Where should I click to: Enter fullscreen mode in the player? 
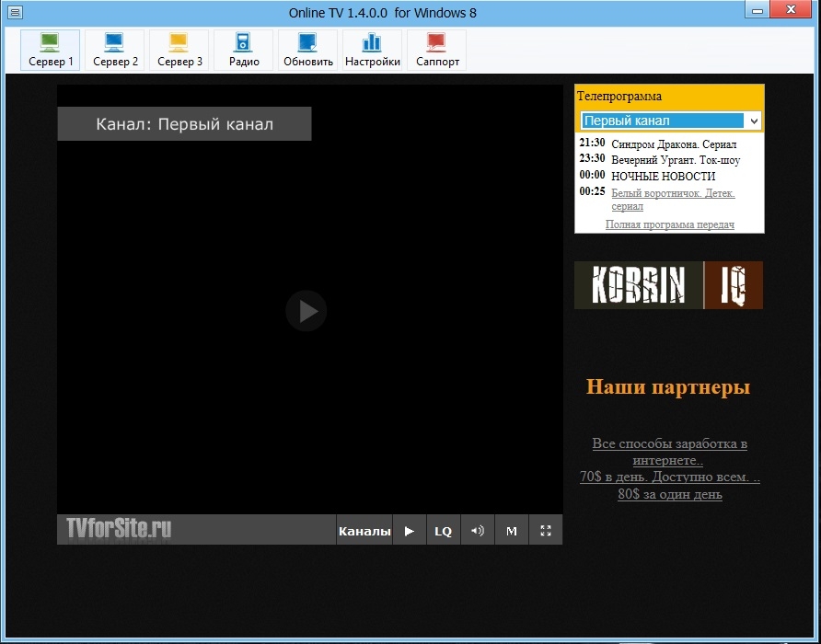pyautogui.click(x=546, y=531)
